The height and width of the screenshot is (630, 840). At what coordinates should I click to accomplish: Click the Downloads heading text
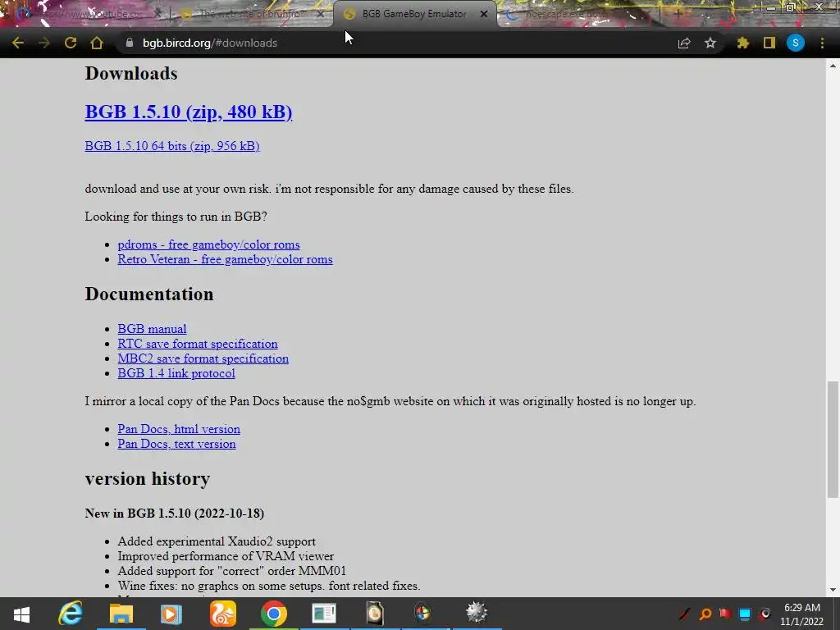click(x=131, y=73)
